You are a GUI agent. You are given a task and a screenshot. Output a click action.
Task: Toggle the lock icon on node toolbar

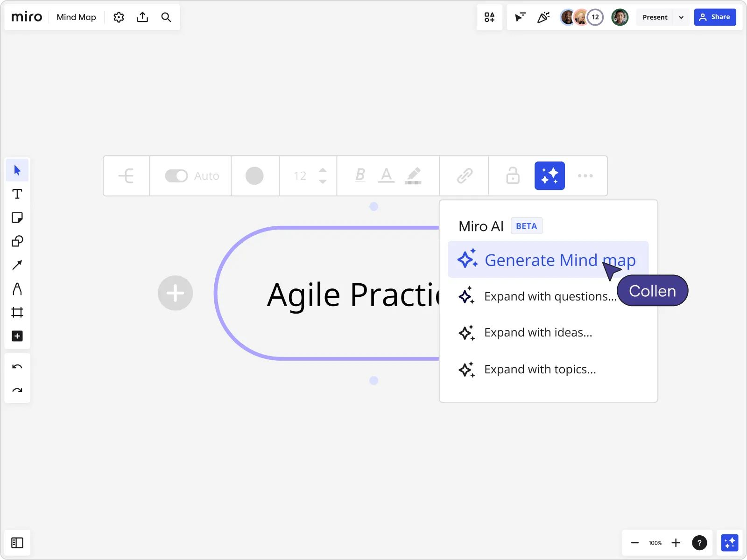513,175
